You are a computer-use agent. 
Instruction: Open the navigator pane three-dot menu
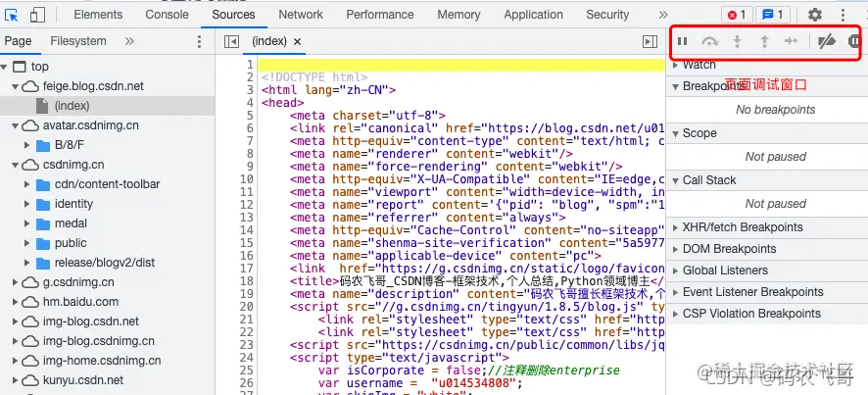point(199,41)
